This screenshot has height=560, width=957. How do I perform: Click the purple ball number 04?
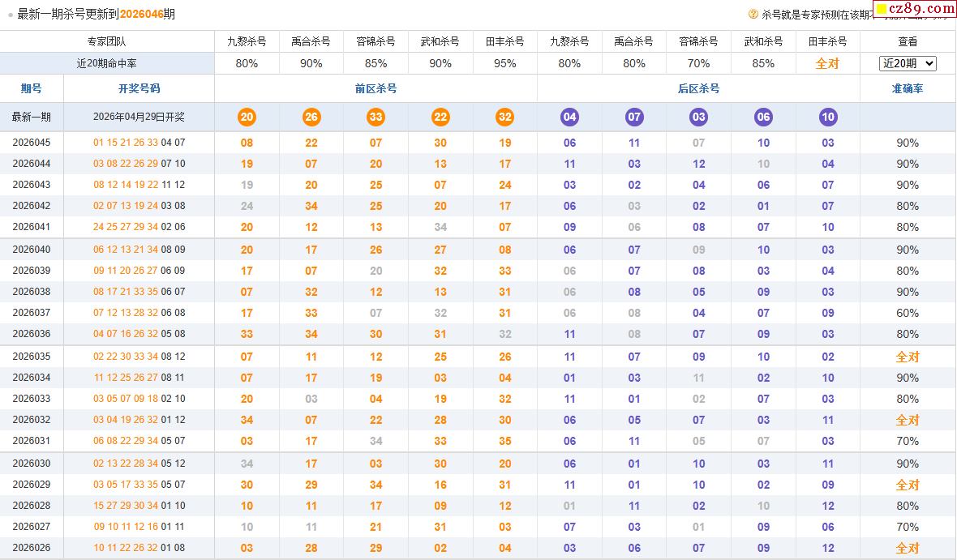(569, 117)
